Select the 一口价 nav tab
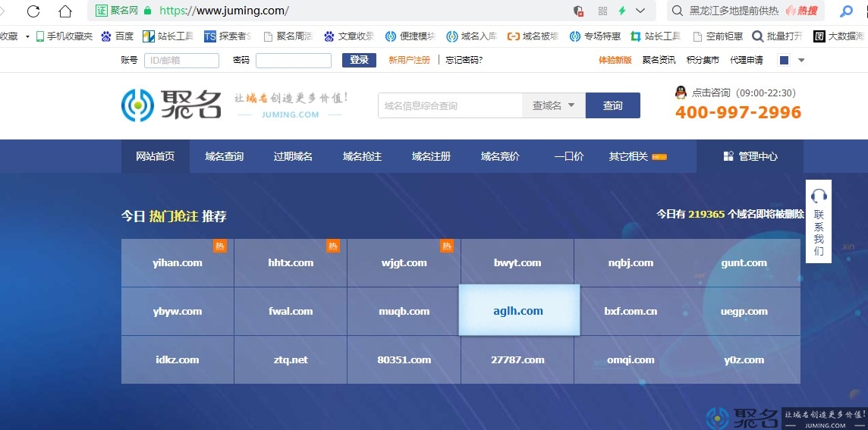This screenshot has width=868, height=430. [x=569, y=156]
